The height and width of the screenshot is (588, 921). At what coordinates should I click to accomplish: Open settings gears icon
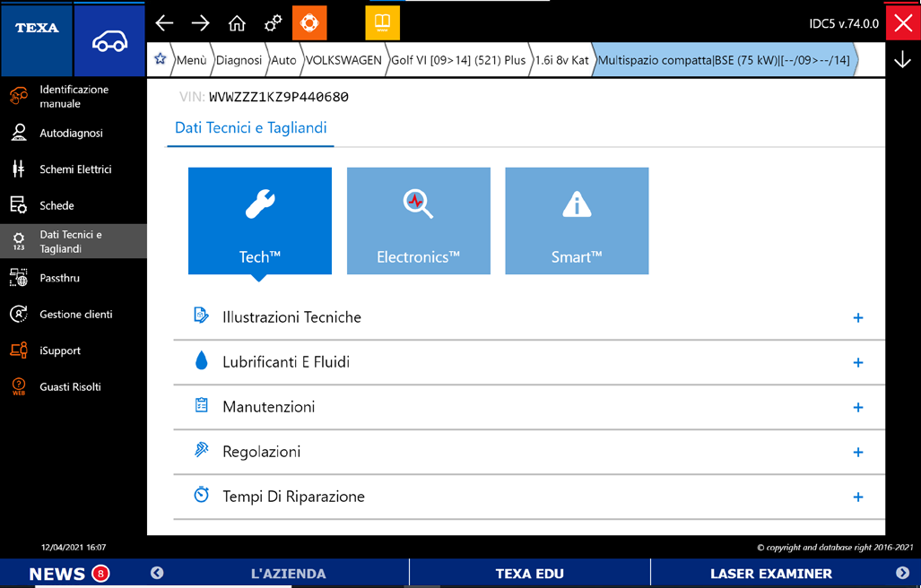coord(274,23)
